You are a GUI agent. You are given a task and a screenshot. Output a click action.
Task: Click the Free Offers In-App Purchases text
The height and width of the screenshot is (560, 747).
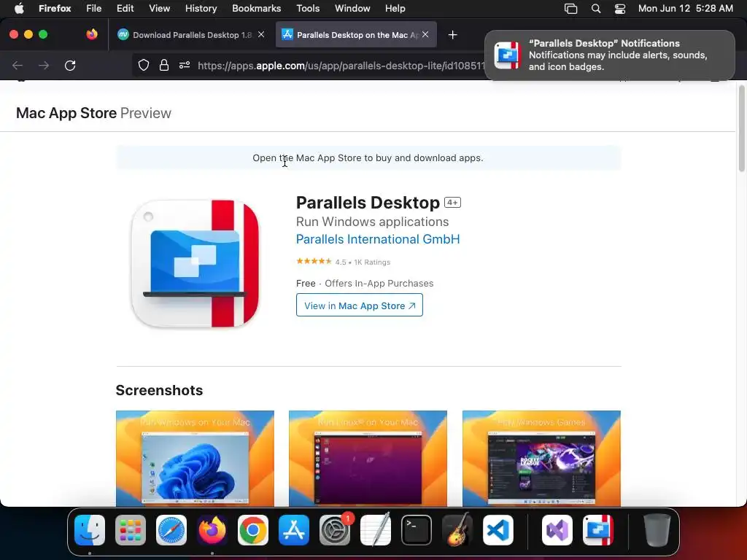point(365,284)
